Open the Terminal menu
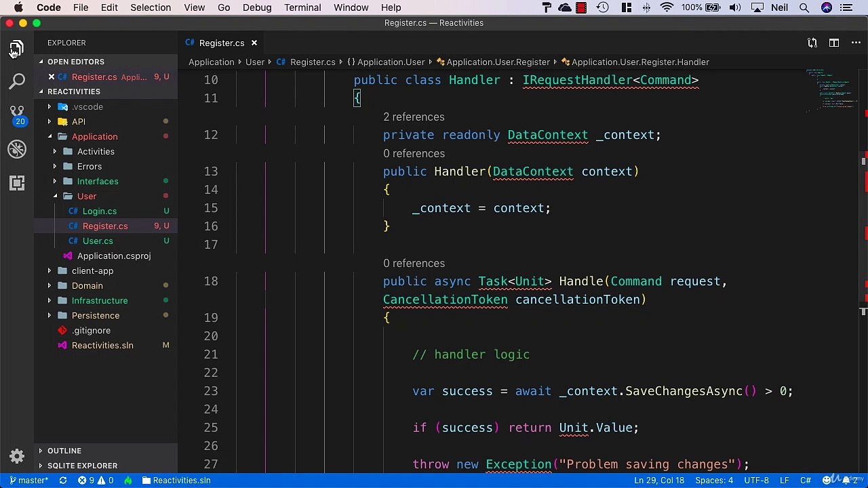 click(x=302, y=7)
